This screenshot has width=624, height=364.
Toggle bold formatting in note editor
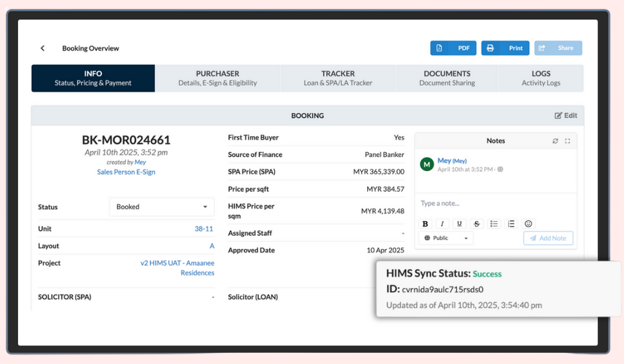coord(425,224)
